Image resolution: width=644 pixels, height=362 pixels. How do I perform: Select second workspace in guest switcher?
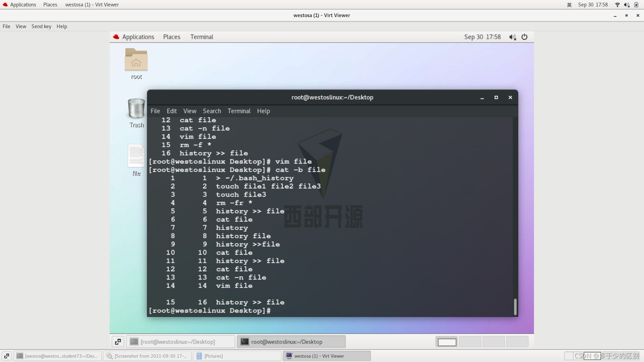(470, 342)
